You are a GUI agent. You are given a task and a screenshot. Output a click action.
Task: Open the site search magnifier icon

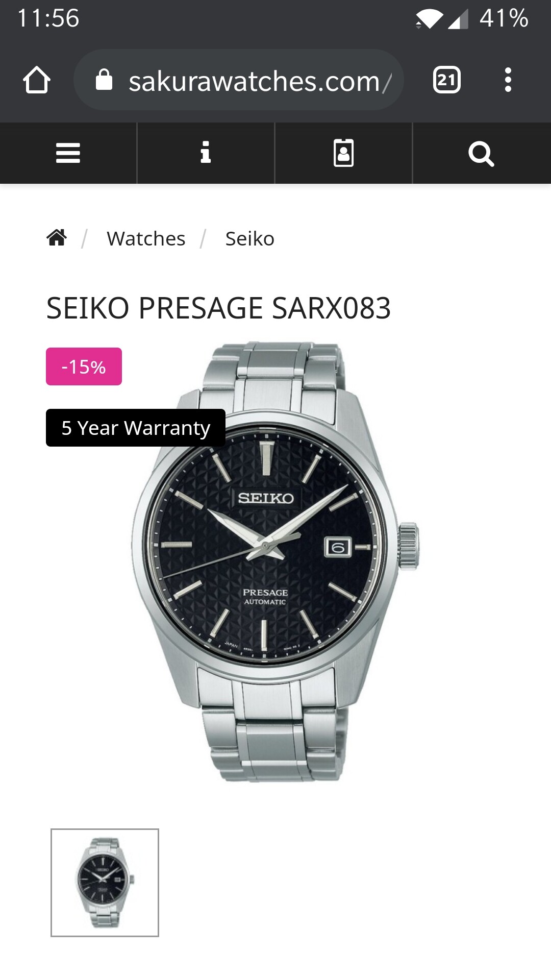click(x=482, y=153)
